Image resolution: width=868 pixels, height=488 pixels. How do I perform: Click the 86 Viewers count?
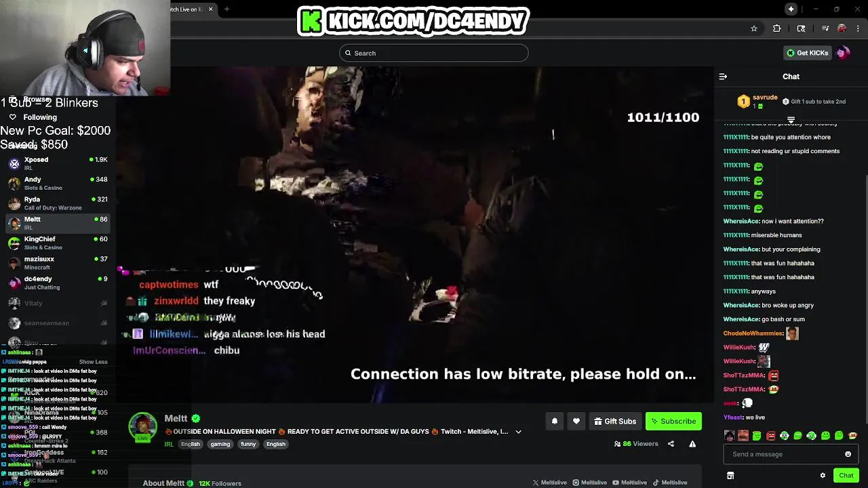[636, 444]
